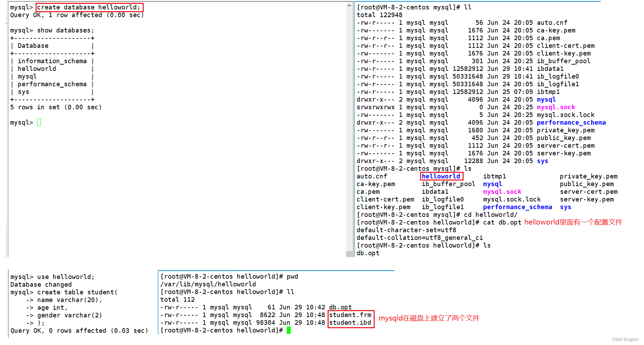Screen dimensions: 644x345
Task: Click 'ca-key.pem' in the ll listing
Action: pos(556,30)
